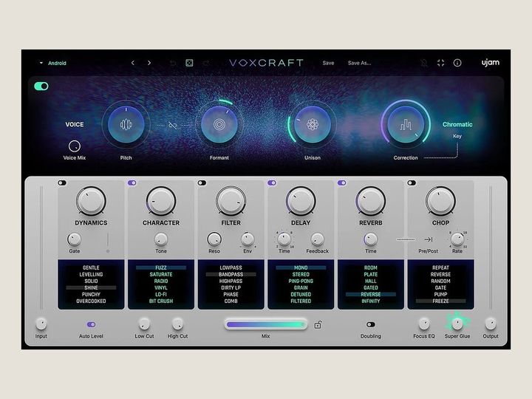Click the Input knob
This screenshot has width=532, height=399.
tap(41, 324)
